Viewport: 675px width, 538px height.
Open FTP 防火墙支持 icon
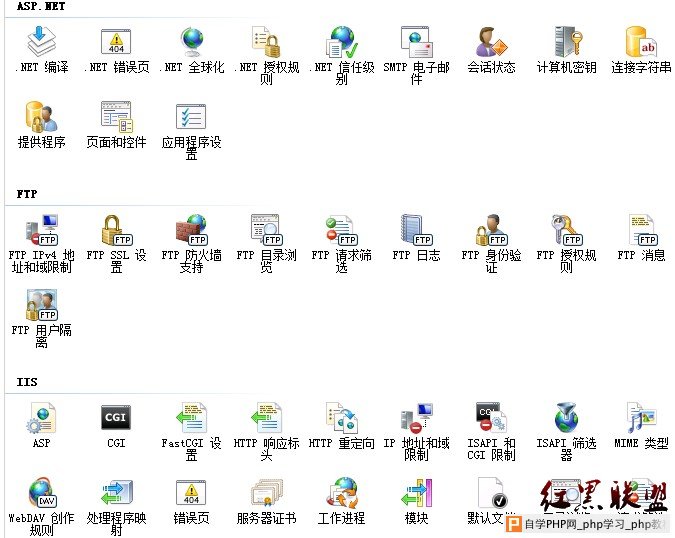coord(191,229)
